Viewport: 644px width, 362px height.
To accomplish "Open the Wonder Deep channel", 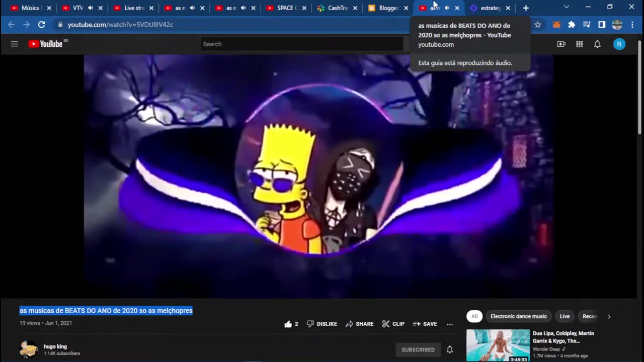I will point(547,349).
